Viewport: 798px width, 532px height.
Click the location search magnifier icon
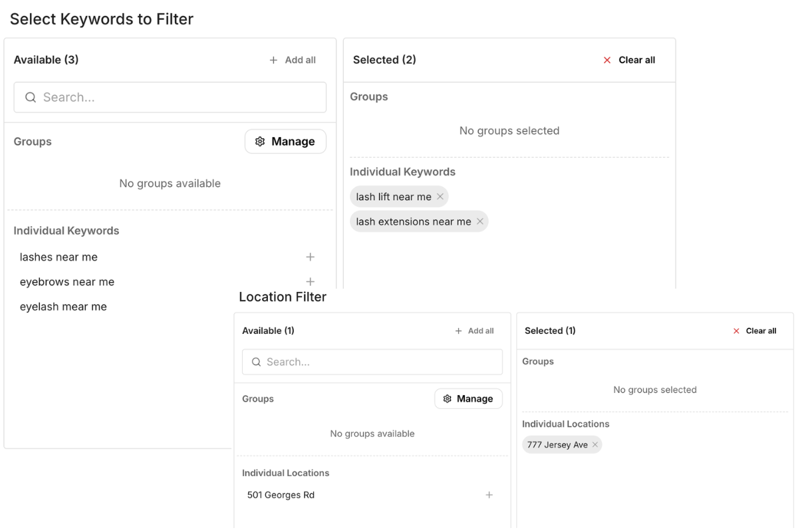click(257, 362)
